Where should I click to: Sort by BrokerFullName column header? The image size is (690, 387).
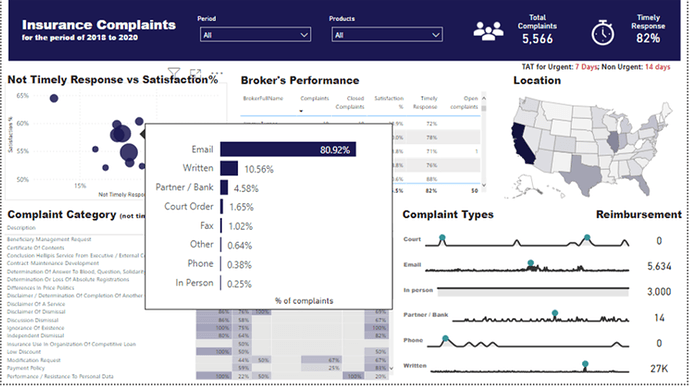263,98
